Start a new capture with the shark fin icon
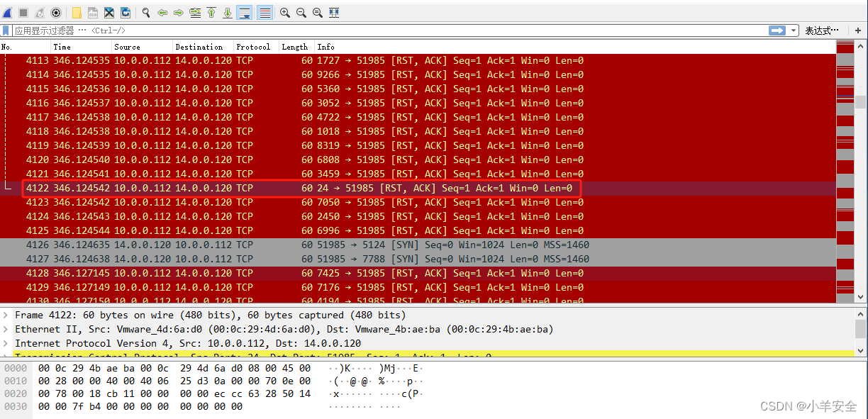The width and height of the screenshot is (868, 419). tap(9, 11)
